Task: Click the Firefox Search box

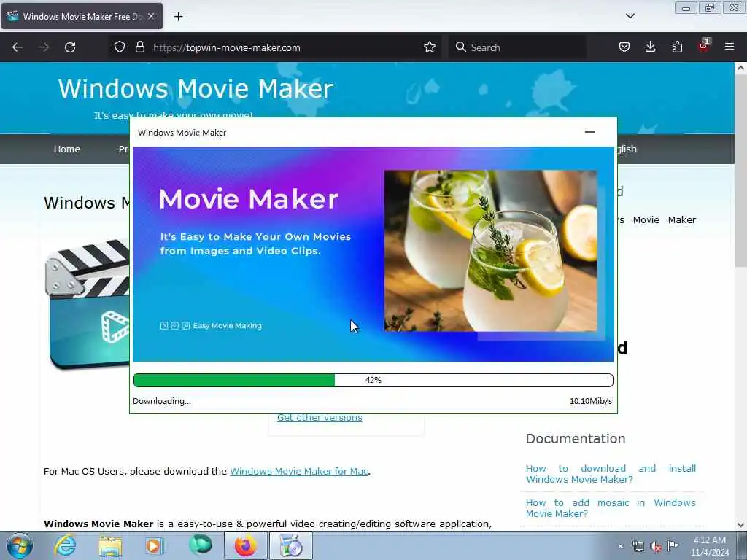Action: click(x=517, y=47)
